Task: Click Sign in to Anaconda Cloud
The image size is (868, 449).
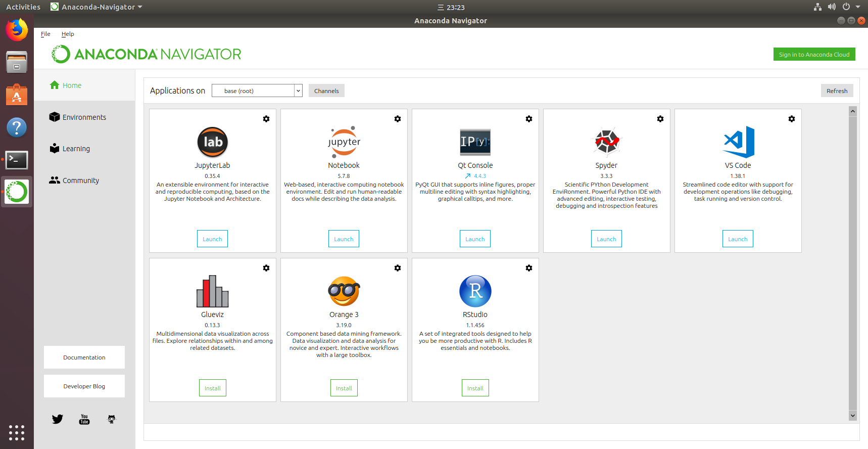Action: 814,55
